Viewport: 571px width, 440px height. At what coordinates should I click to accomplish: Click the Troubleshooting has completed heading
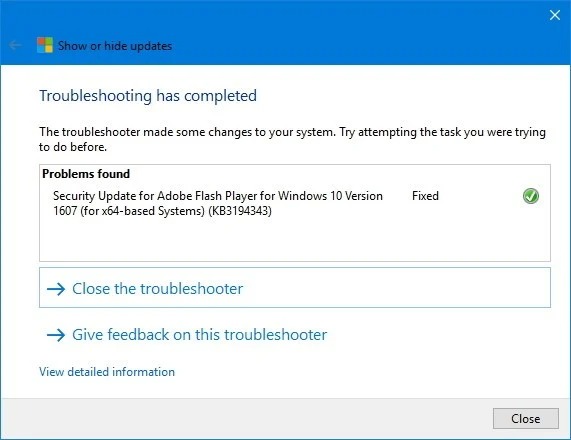click(148, 96)
